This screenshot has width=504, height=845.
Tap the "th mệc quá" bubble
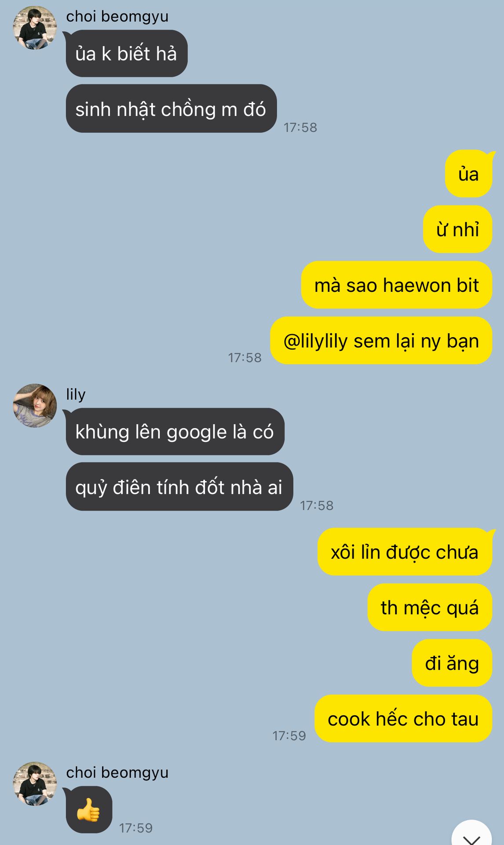430,607
